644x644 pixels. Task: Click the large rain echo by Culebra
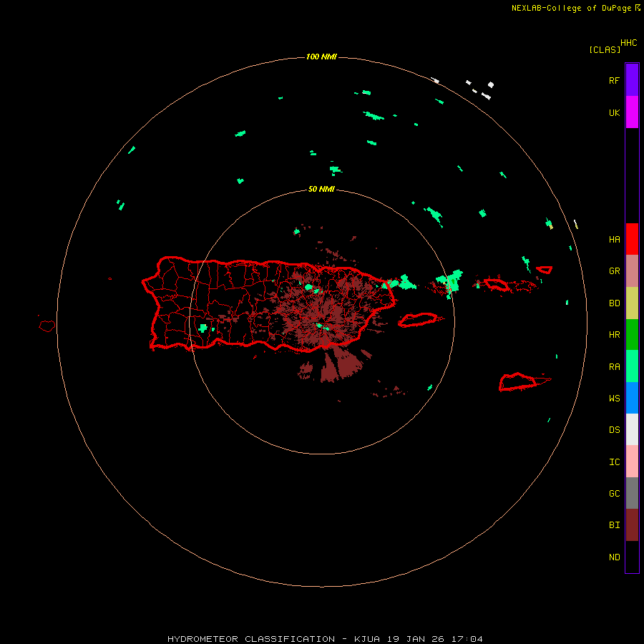click(451, 281)
